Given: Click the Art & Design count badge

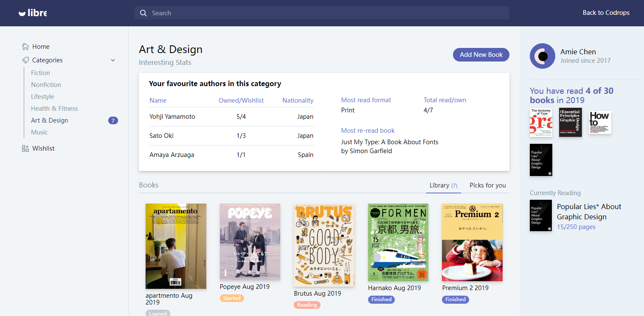Looking at the screenshot, I should pyautogui.click(x=113, y=120).
